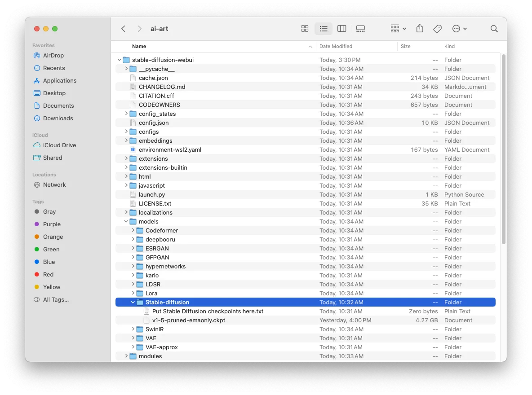Open the More actions ellipsis menu
Image resolution: width=532 pixels, height=395 pixels.
459,29
